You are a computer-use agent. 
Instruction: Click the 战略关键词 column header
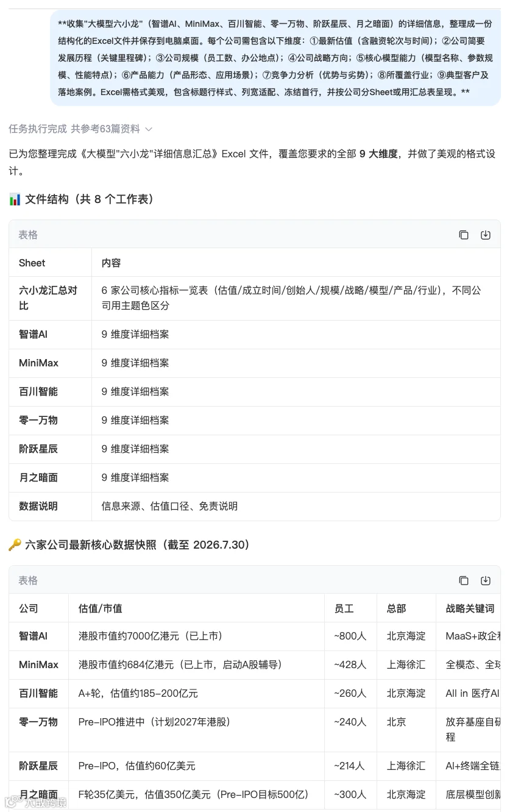click(x=469, y=608)
